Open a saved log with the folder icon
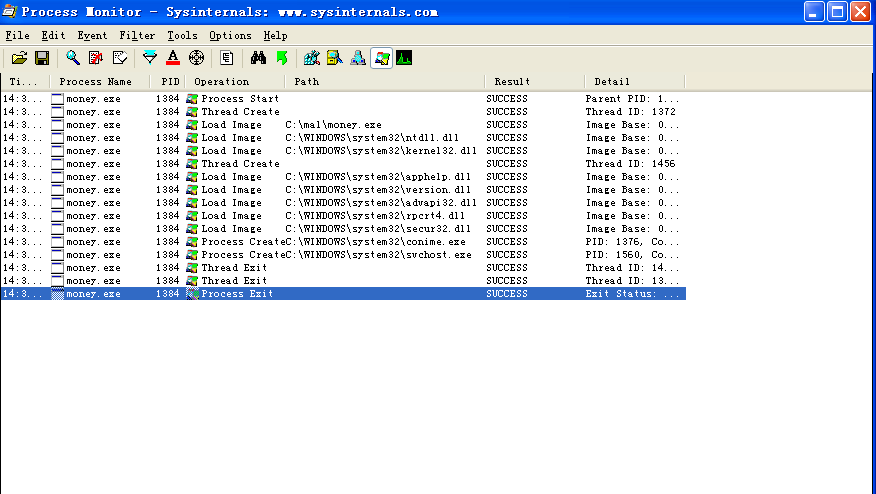 click(19, 58)
